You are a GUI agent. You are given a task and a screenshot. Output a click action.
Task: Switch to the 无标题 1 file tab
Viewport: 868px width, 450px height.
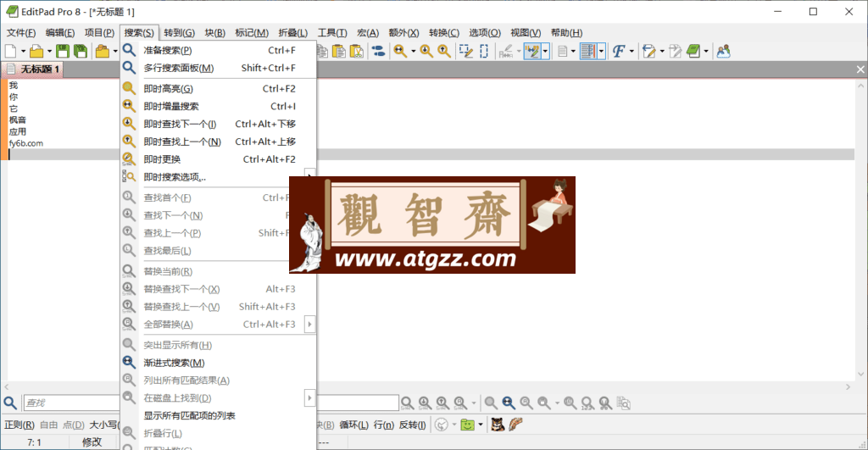click(33, 69)
